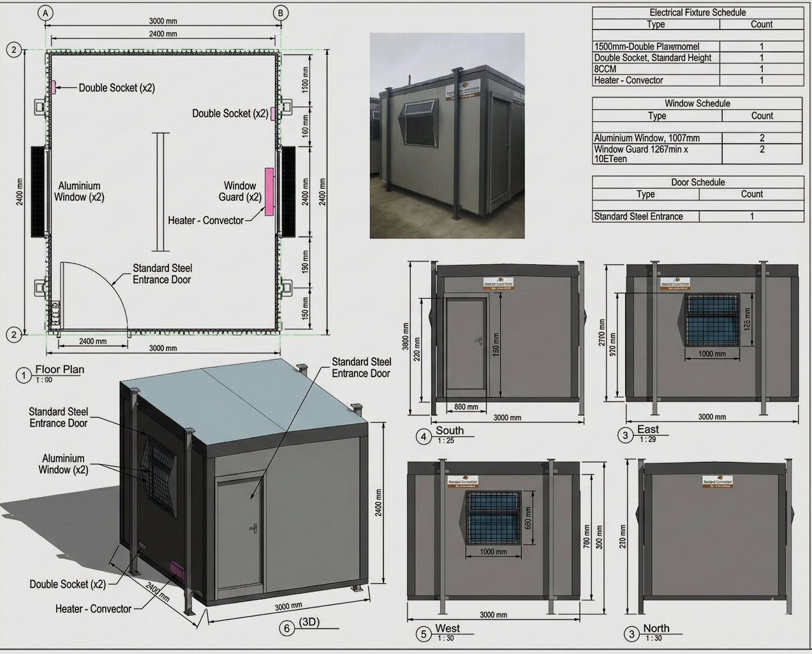This screenshot has width=812, height=654.
Task: Select view marker 1 beside Floor Plan title
Action: pyautogui.click(x=24, y=375)
